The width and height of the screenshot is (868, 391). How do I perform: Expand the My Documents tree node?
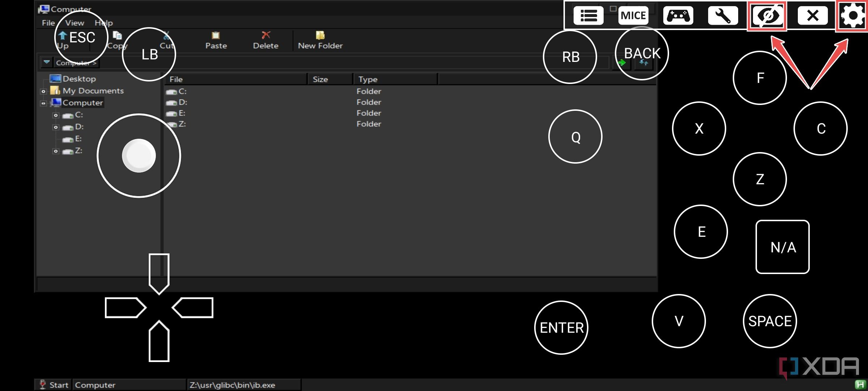pyautogui.click(x=43, y=91)
